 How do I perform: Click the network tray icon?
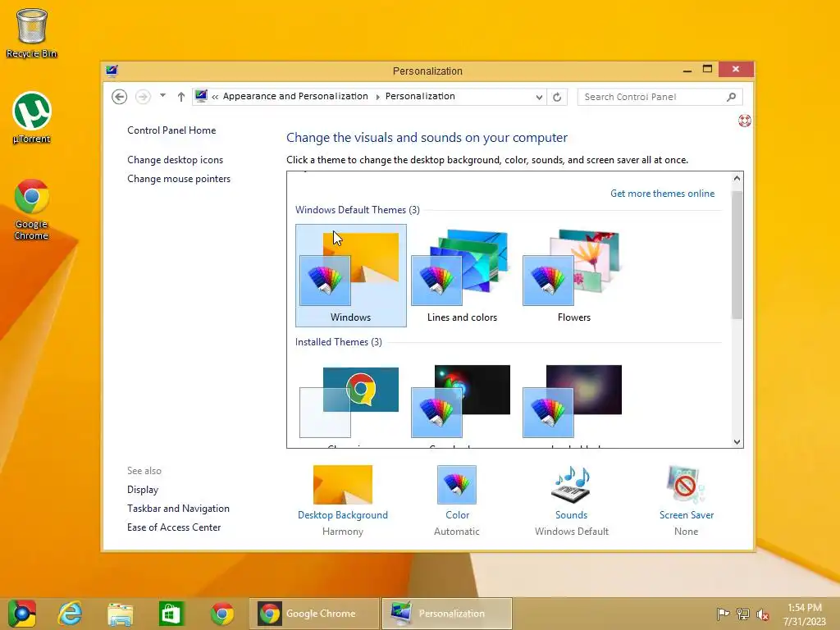(x=742, y=614)
